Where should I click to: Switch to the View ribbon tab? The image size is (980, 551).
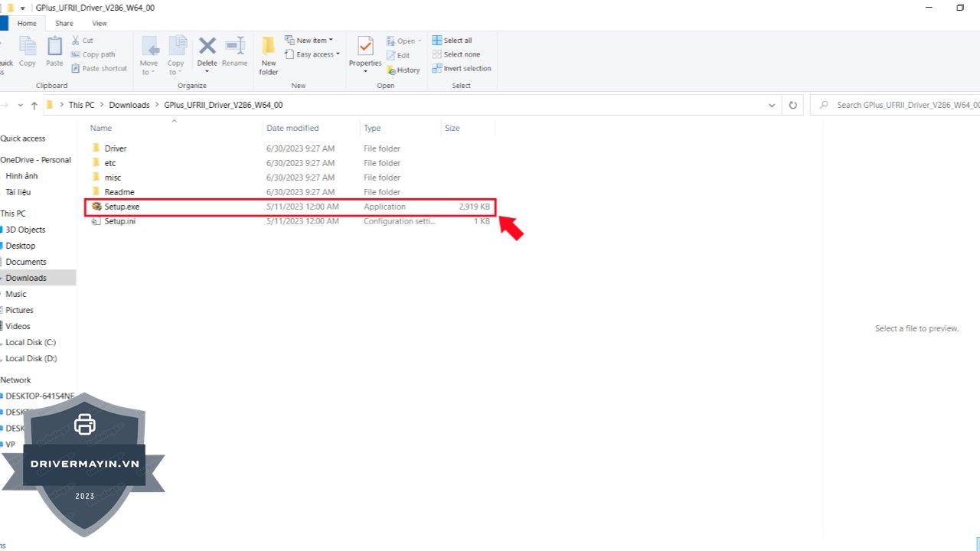coord(100,23)
